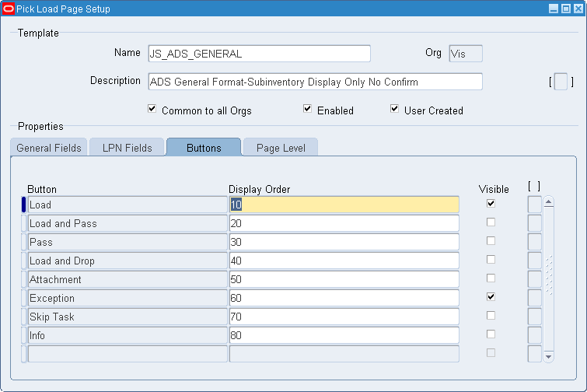Click the Org field
The image size is (587, 392).
tap(466, 54)
